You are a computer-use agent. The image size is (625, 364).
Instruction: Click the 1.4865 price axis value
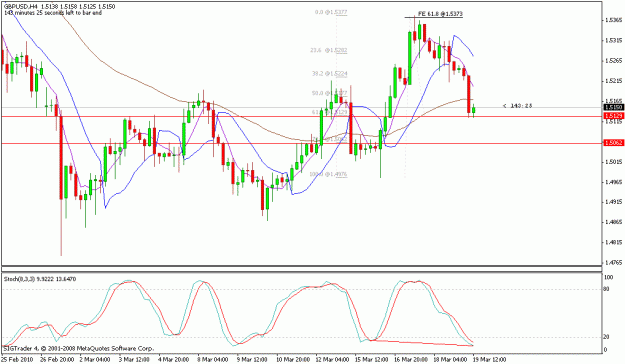613,222
